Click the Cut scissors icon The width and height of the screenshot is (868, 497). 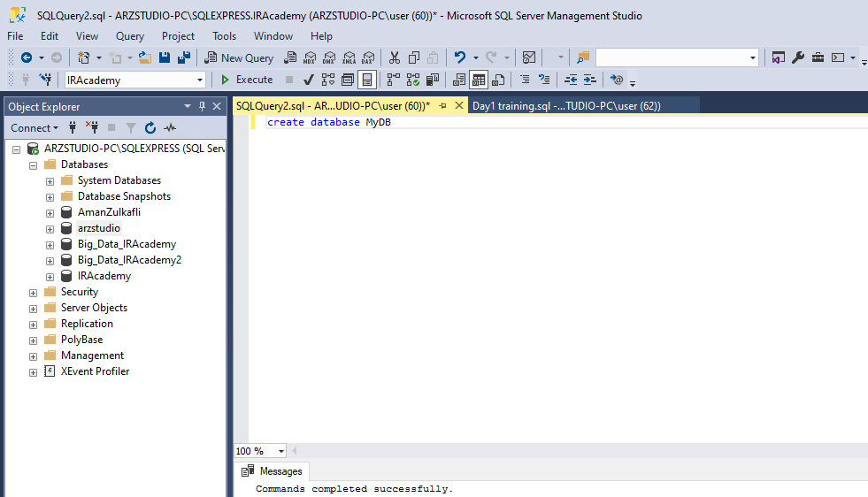pos(394,57)
